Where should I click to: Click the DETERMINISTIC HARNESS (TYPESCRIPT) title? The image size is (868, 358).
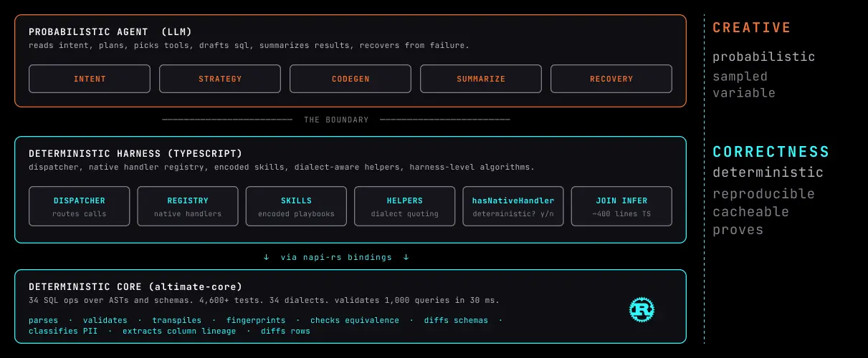point(135,154)
